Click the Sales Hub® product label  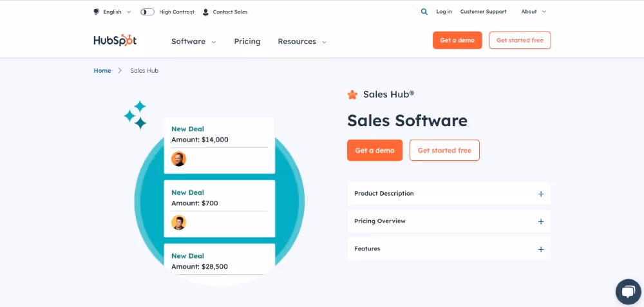tap(388, 95)
